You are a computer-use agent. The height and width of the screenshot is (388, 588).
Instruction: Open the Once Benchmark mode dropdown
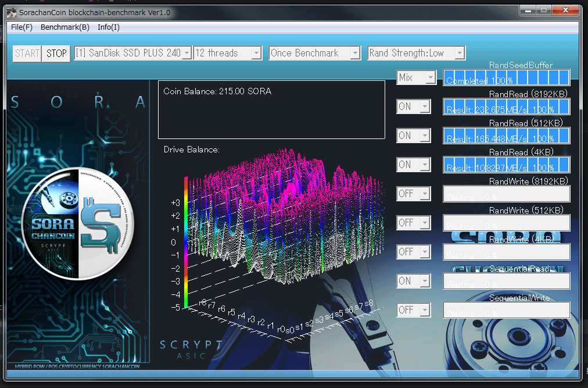click(314, 53)
